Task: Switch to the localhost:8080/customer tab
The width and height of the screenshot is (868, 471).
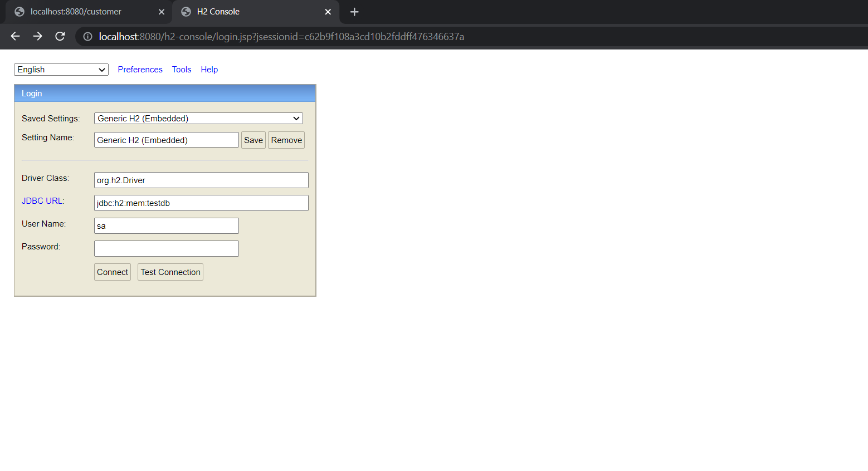Action: 84,11
